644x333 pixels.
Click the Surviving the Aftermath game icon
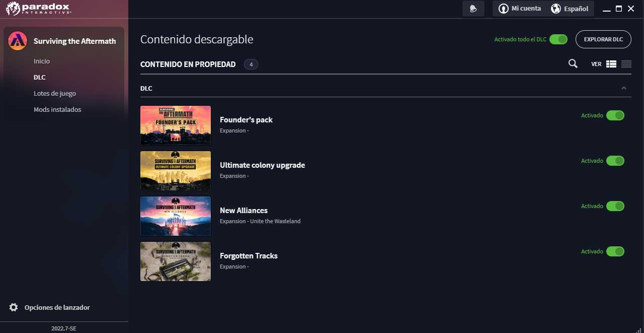(17, 41)
